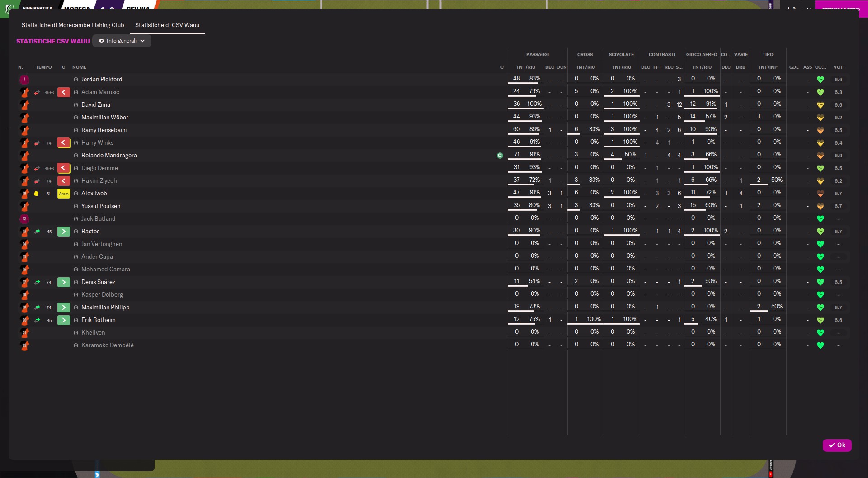Click the info icon beside Maximilian Wöber
868x478 pixels.
click(x=76, y=118)
